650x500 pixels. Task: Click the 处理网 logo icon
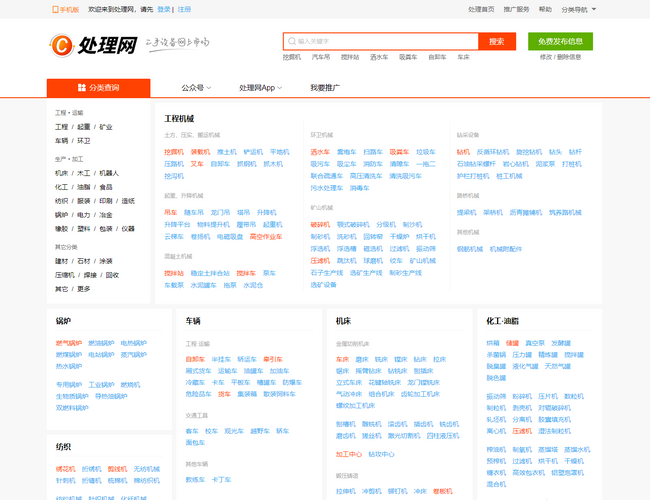pos(61,45)
